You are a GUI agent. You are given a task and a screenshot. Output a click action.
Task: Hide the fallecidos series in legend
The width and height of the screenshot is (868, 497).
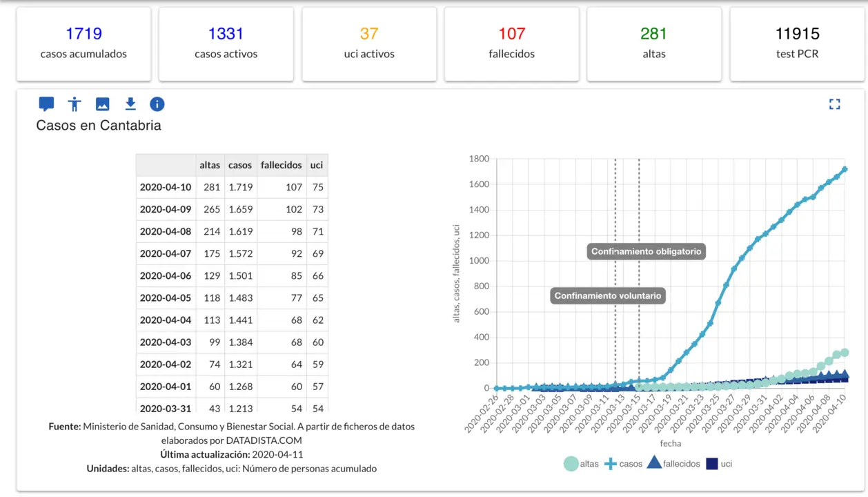point(673,464)
